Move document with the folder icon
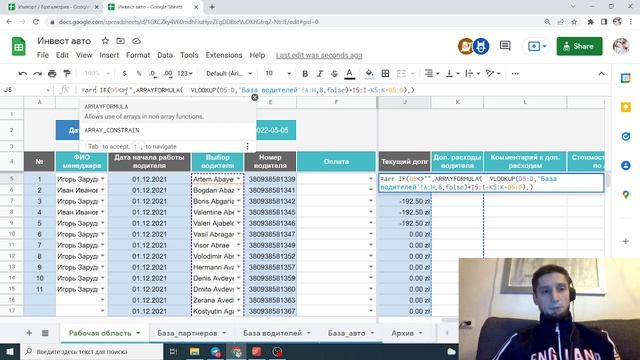 [x=120, y=41]
